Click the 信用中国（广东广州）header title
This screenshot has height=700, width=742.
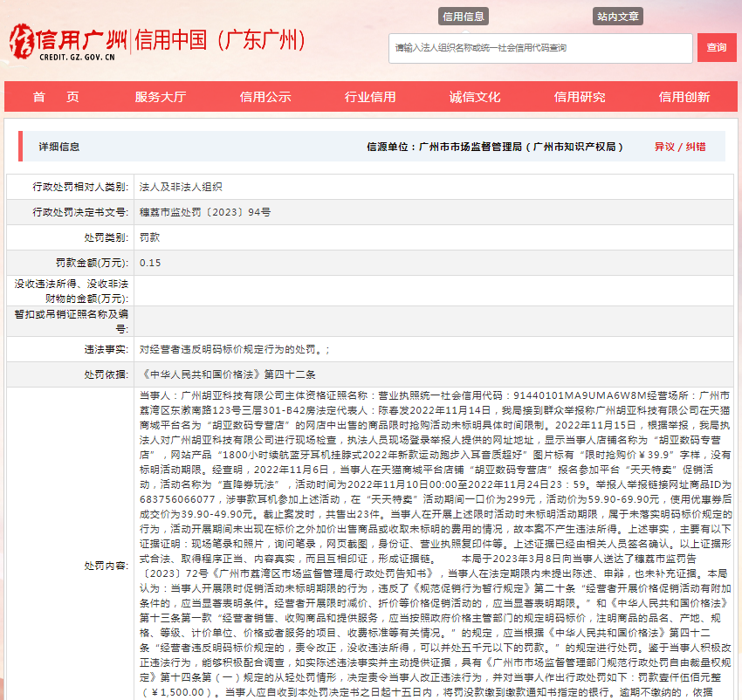[220, 40]
